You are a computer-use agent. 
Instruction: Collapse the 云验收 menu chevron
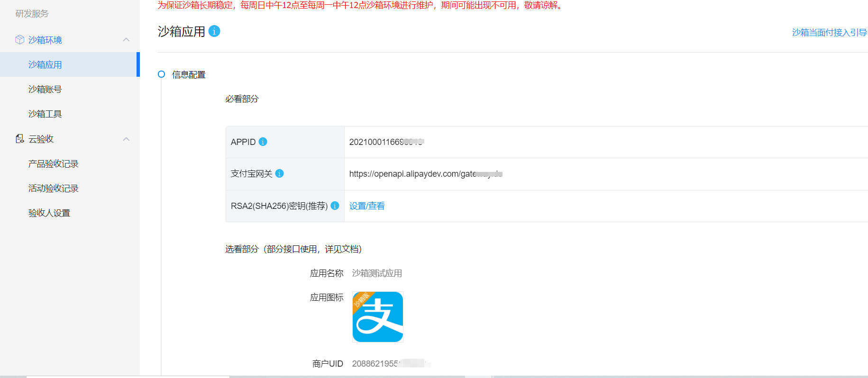(x=126, y=139)
